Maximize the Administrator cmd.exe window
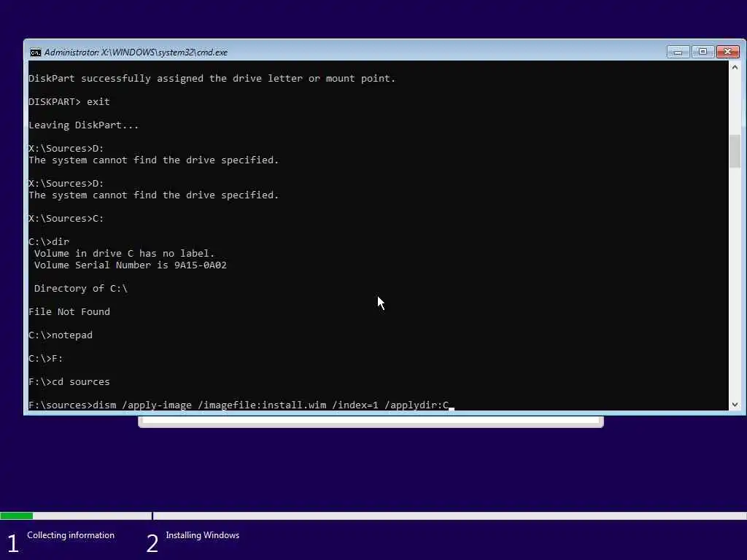Viewport: 747px width, 560px height. tap(703, 52)
